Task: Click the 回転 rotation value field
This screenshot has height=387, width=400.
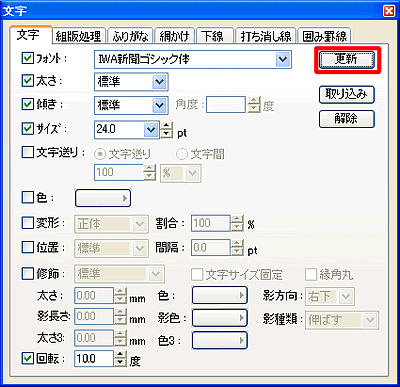Action: (x=94, y=359)
